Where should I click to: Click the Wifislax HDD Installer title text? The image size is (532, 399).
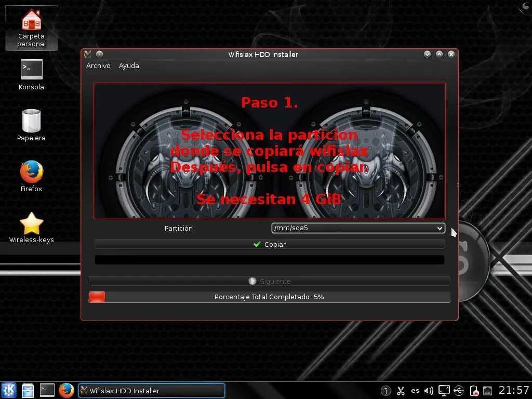(x=263, y=54)
